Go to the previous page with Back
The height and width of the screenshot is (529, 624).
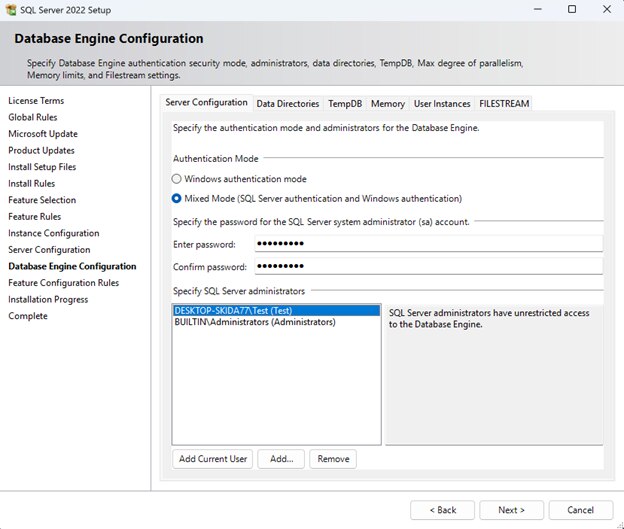(x=443, y=510)
